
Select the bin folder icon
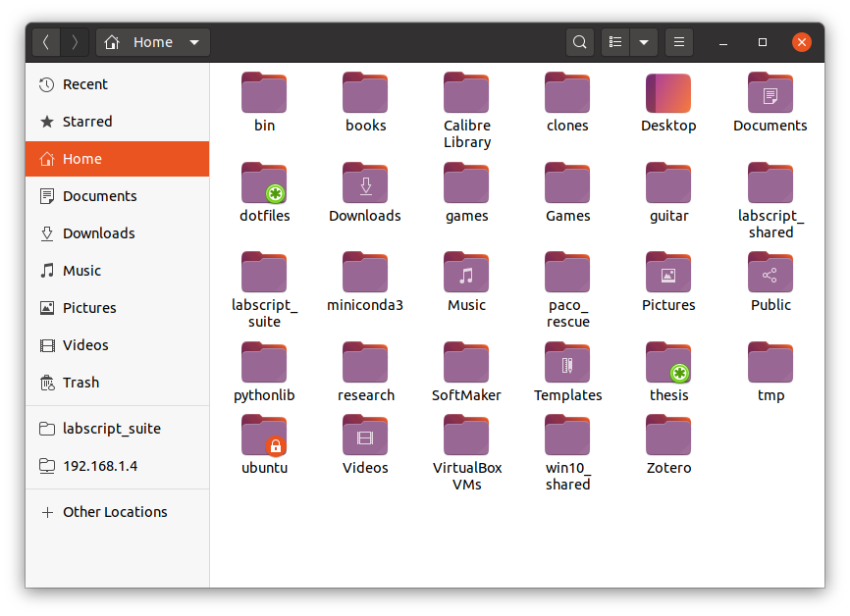pos(264,93)
